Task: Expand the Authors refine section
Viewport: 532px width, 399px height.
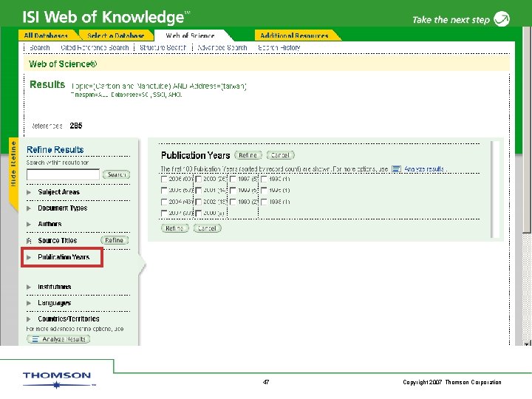Action: [x=29, y=225]
